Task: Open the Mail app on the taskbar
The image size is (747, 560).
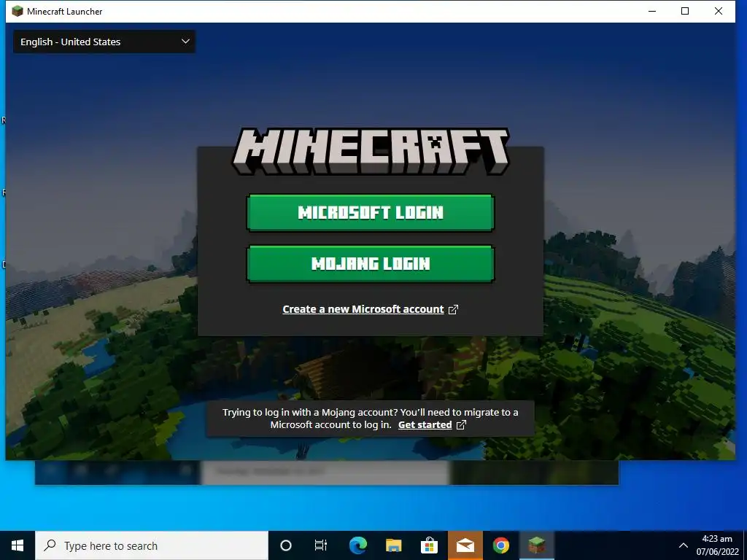Action: (x=465, y=545)
